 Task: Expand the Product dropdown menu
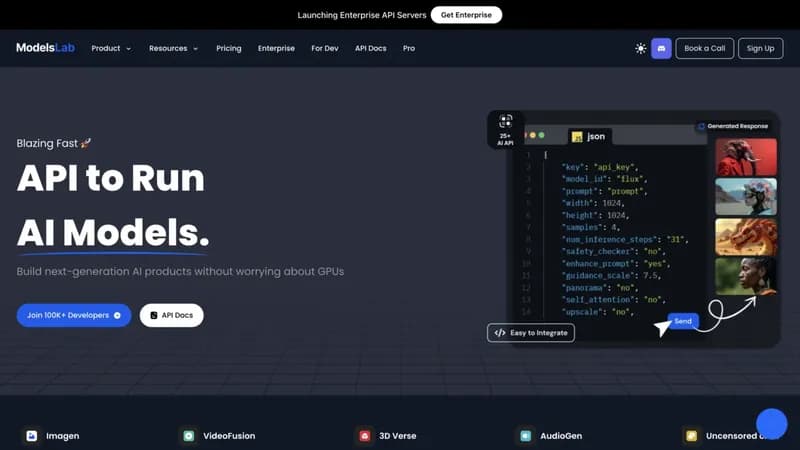111,48
